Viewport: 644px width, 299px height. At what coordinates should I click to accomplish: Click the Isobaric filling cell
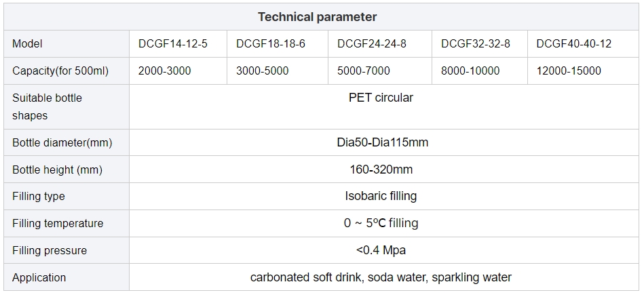384,196
